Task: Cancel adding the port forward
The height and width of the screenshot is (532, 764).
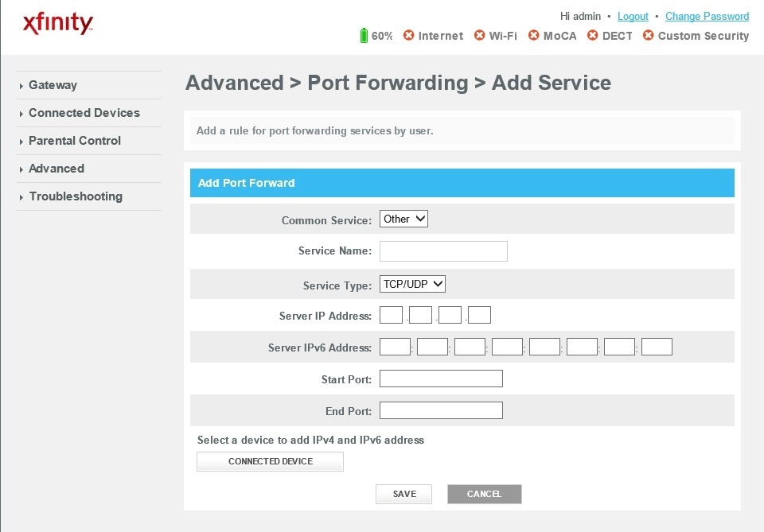Action: 485,494
